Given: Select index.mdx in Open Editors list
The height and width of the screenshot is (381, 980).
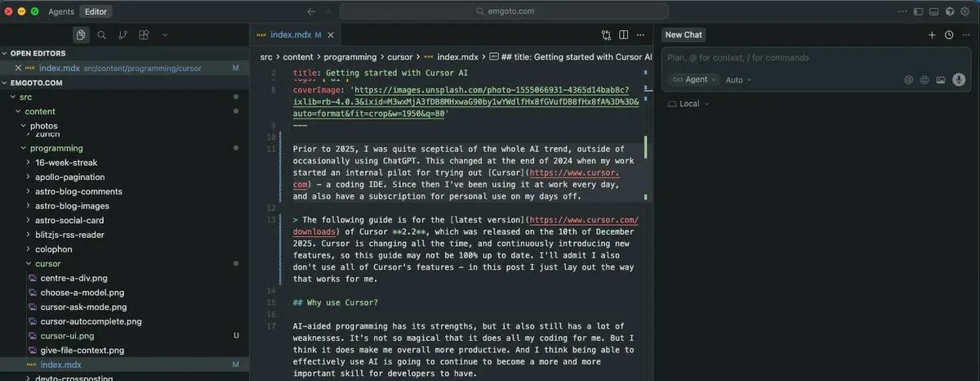Looking at the screenshot, I should click(124, 68).
